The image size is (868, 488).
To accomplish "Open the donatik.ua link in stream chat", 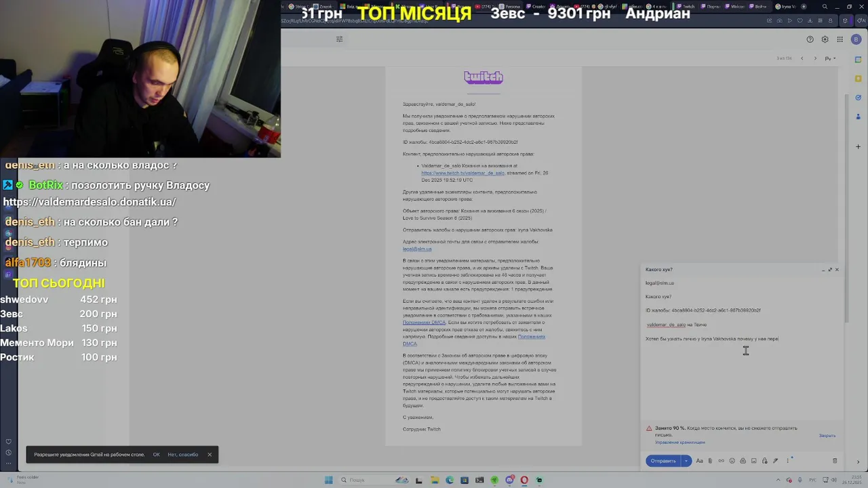I will [x=90, y=202].
